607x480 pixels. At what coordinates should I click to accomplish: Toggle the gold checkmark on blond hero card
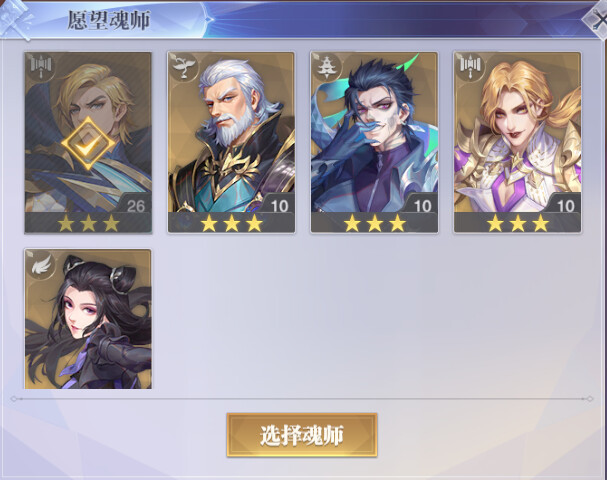(x=88, y=144)
